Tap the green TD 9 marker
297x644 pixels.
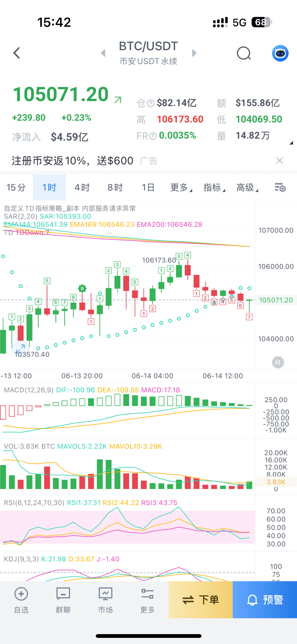pyautogui.click(x=82, y=288)
